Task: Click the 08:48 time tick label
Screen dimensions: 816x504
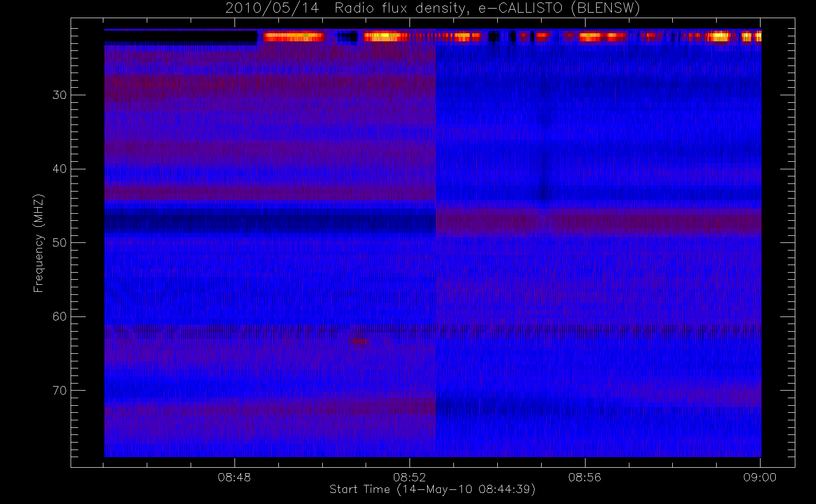Action: pyautogui.click(x=235, y=477)
